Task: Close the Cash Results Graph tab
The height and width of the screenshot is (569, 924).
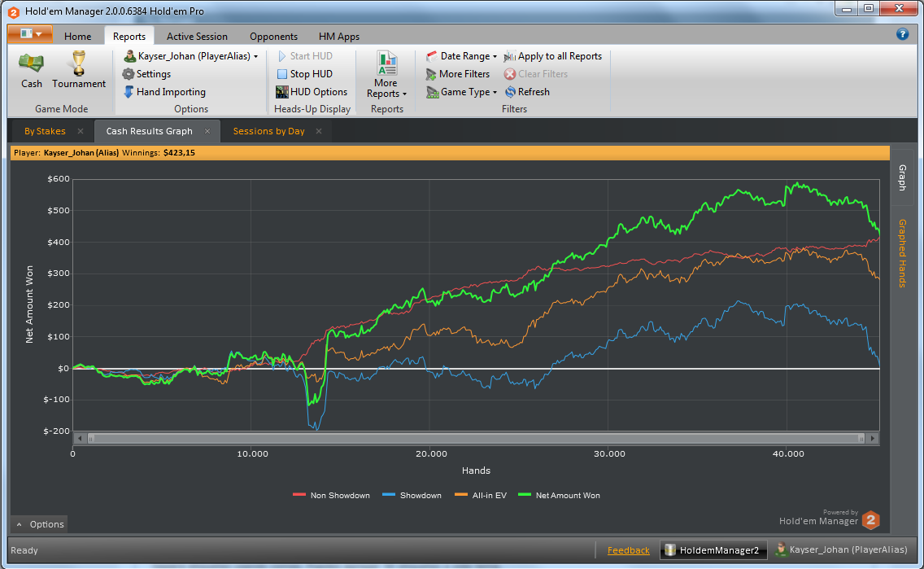Action: (x=207, y=131)
